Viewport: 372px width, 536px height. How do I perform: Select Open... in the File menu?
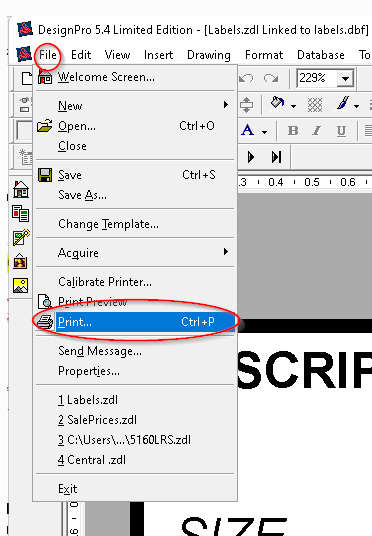pos(135,126)
